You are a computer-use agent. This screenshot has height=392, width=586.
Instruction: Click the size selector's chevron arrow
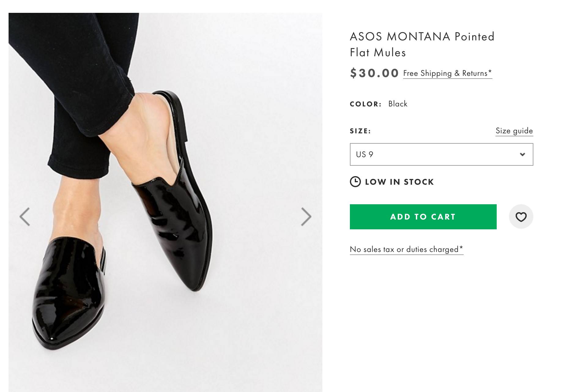522,154
